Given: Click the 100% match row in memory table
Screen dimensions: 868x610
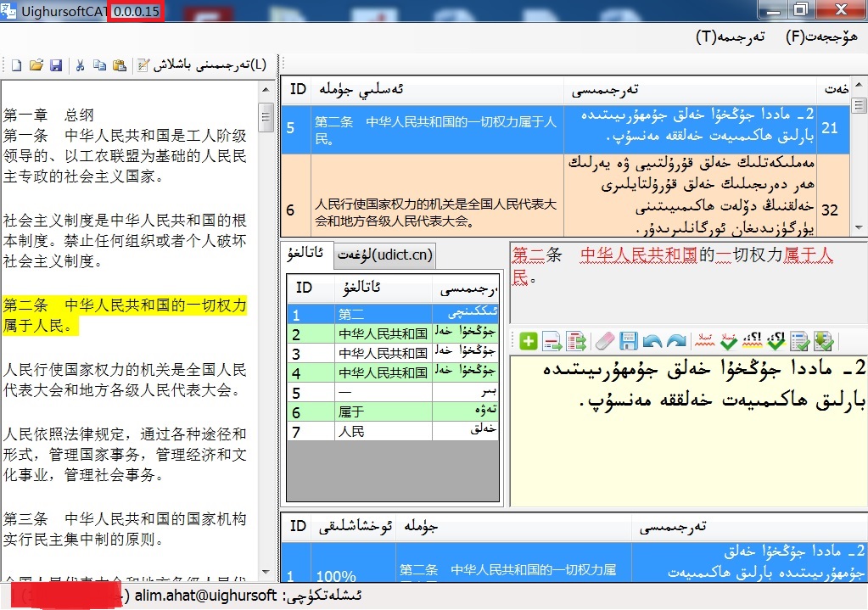Looking at the screenshot, I should pyautogui.click(x=574, y=562).
